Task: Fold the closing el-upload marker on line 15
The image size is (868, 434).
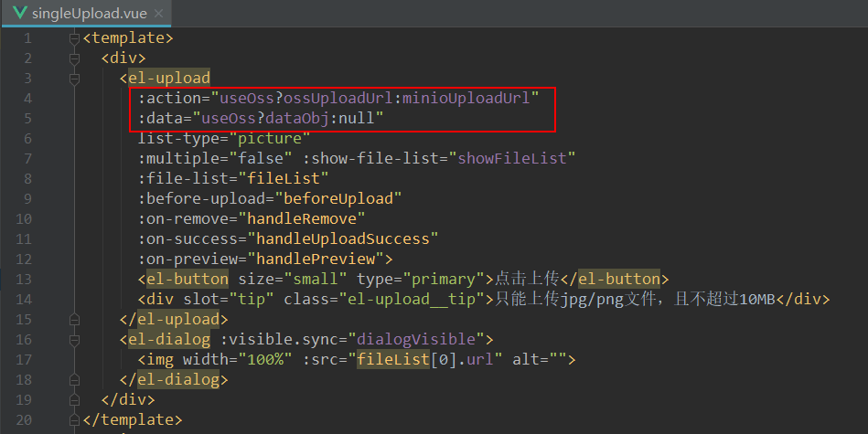Action: pyautogui.click(x=74, y=320)
